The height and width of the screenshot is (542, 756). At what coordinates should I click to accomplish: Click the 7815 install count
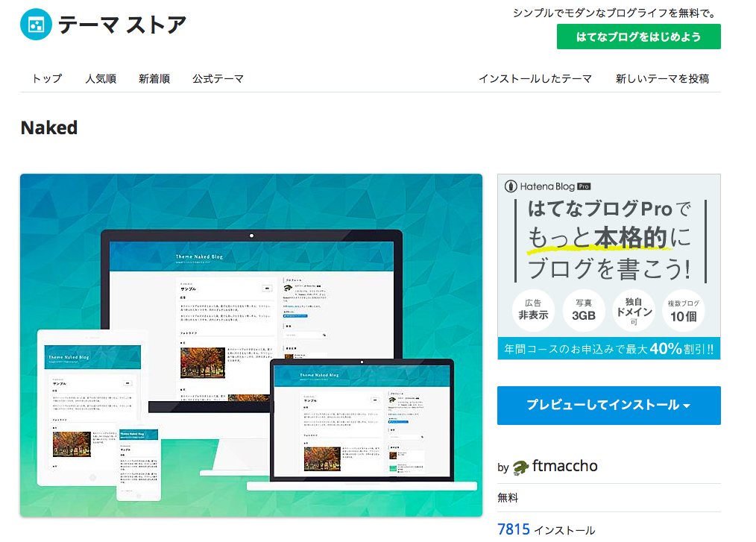pyautogui.click(x=514, y=529)
